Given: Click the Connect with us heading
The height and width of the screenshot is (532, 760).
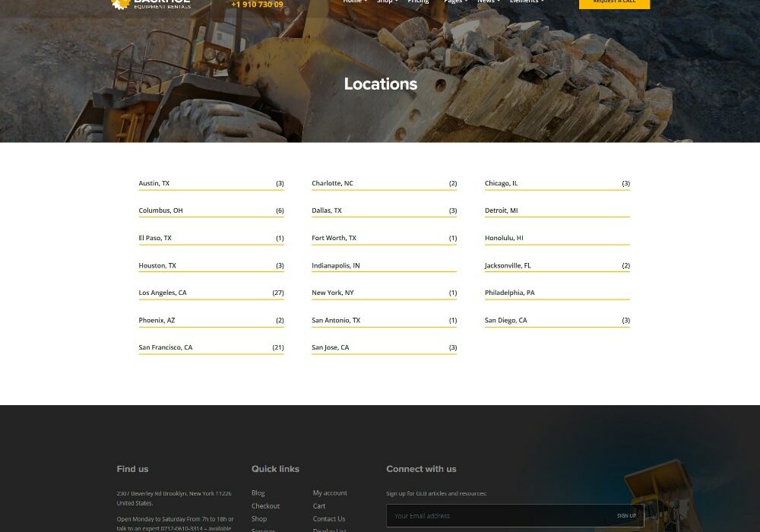Looking at the screenshot, I should (421, 469).
